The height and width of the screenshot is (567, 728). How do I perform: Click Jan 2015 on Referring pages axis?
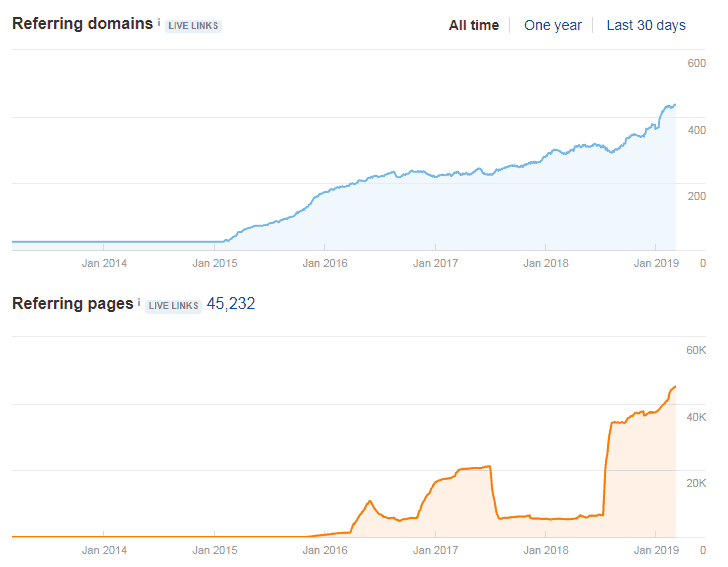214,550
